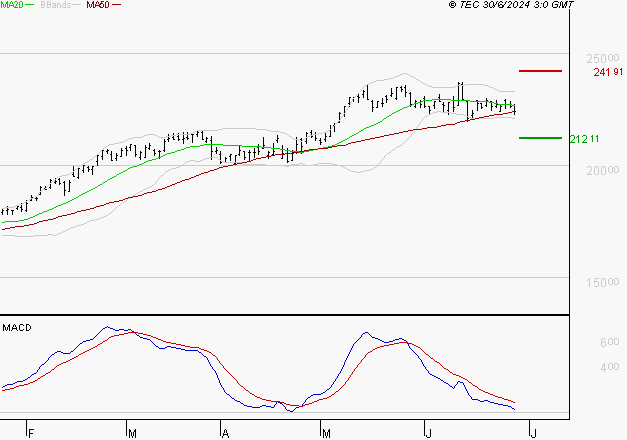Click the red 241.91 resistance value
The width and height of the screenshot is (627, 440).
pyautogui.click(x=608, y=72)
